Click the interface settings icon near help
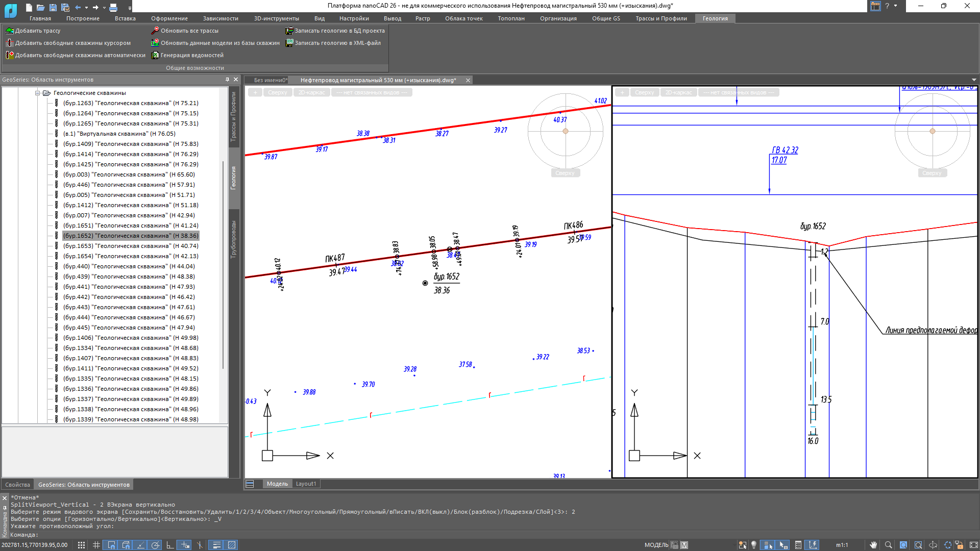Image resolution: width=980 pixels, height=551 pixels. [875, 6]
